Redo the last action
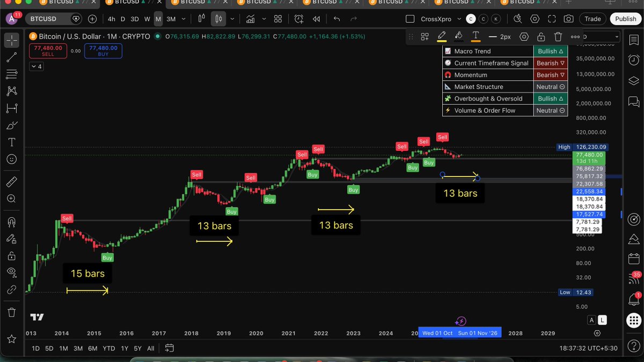644x362 pixels. pos(354,19)
